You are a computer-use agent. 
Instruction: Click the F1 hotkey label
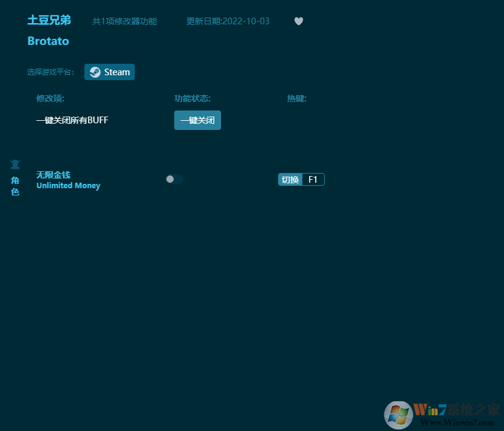coord(313,179)
